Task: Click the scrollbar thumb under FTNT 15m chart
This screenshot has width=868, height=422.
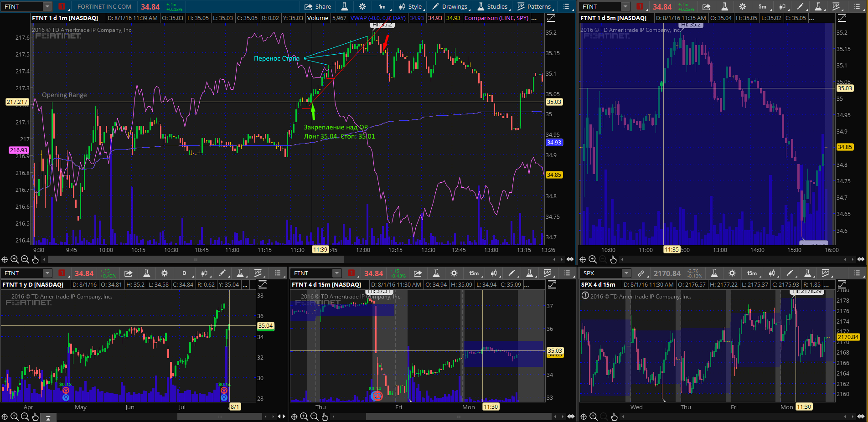Action: pyautogui.click(x=459, y=417)
